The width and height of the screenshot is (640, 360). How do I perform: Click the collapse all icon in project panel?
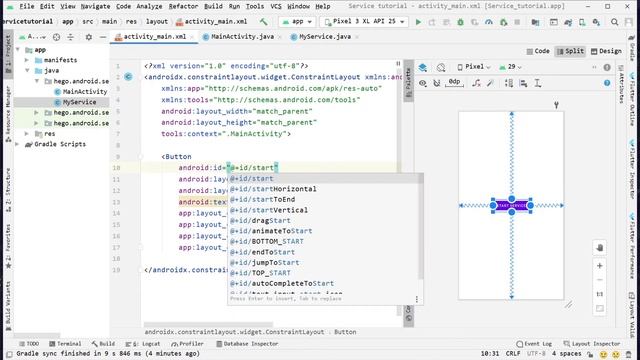click(x=71, y=37)
